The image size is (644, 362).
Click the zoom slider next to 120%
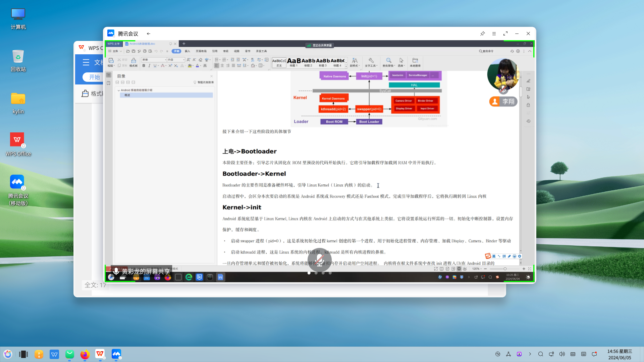coord(505,269)
